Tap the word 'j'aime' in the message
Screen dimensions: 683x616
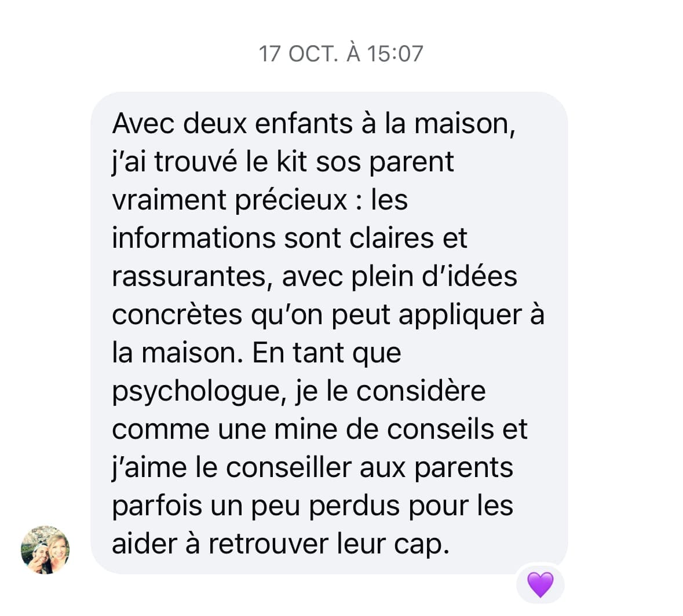click(x=149, y=468)
